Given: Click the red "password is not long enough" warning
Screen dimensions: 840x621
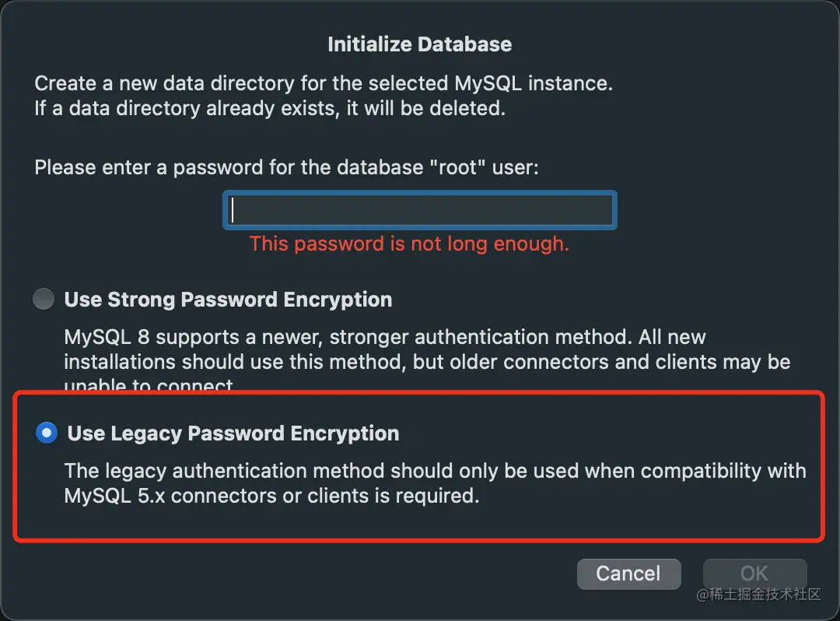Looking at the screenshot, I should 409,244.
